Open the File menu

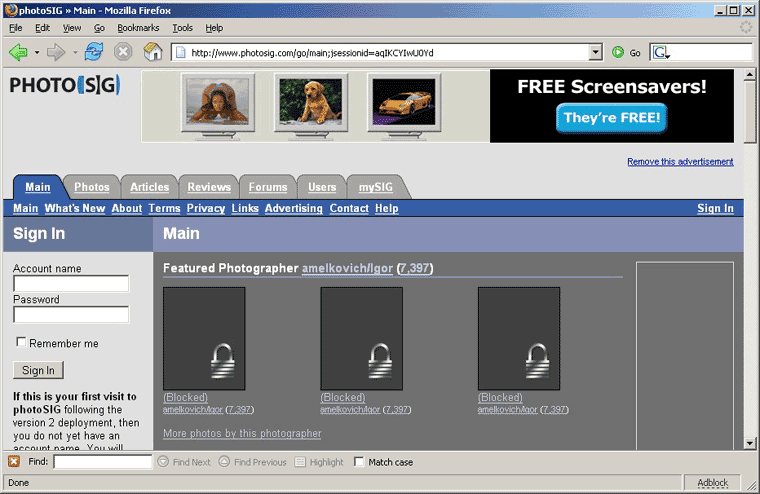pos(16,28)
